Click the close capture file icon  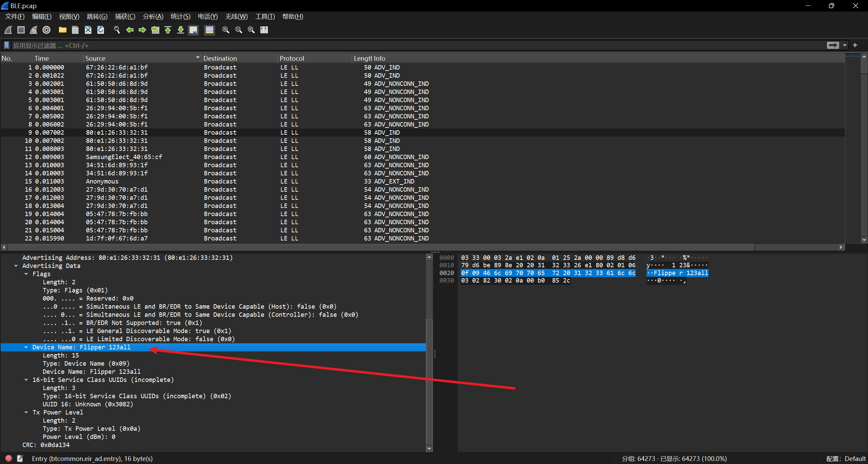pyautogui.click(x=88, y=30)
